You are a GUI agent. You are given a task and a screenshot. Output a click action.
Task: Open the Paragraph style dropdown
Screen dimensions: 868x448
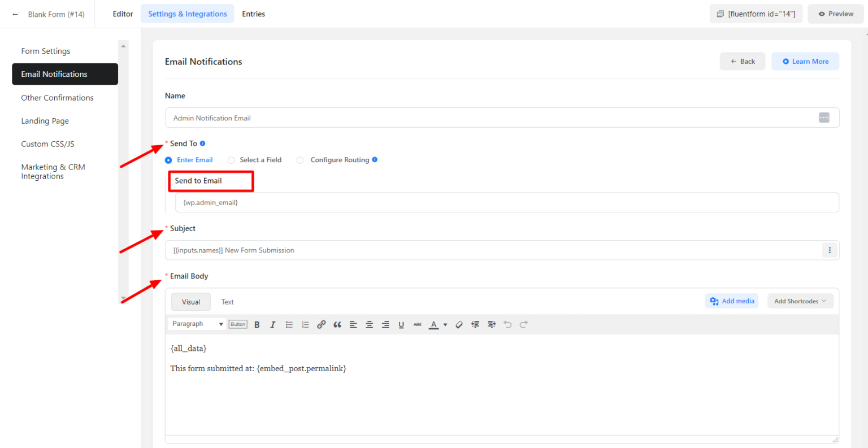tap(196, 324)
